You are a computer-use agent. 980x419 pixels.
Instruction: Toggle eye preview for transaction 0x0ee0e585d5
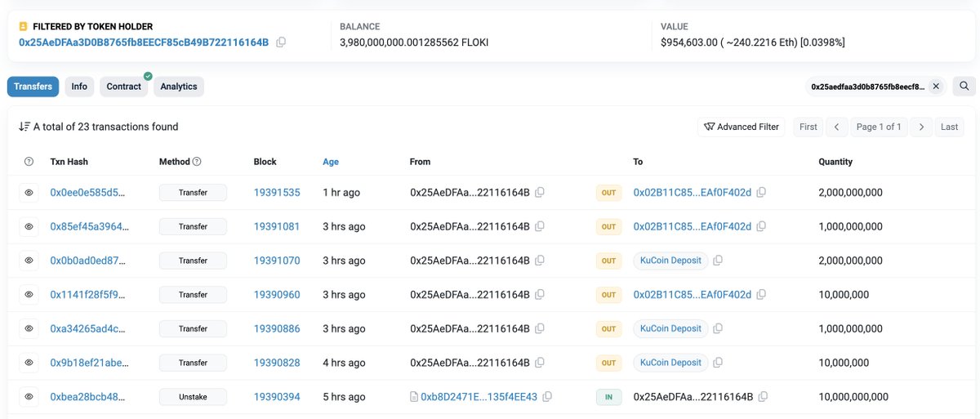[x=29, y=193]
